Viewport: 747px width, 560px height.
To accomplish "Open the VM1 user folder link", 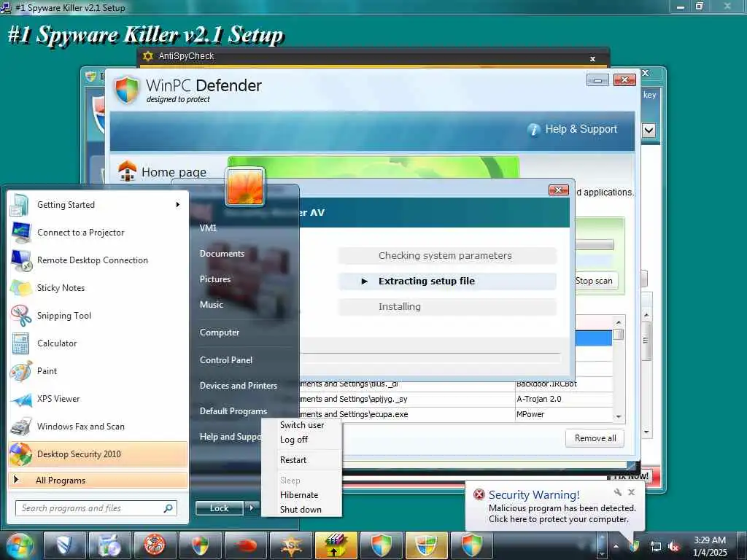I will click(208, 228).
